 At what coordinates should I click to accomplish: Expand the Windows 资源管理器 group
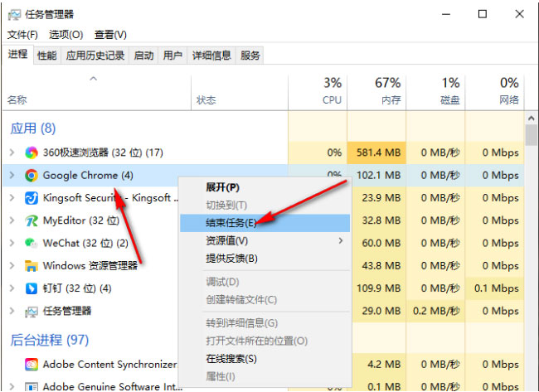tap(12, 265)
